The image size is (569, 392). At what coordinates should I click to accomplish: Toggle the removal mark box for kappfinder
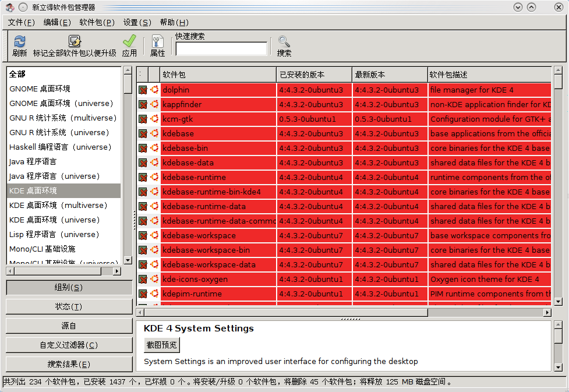[143, 104]
